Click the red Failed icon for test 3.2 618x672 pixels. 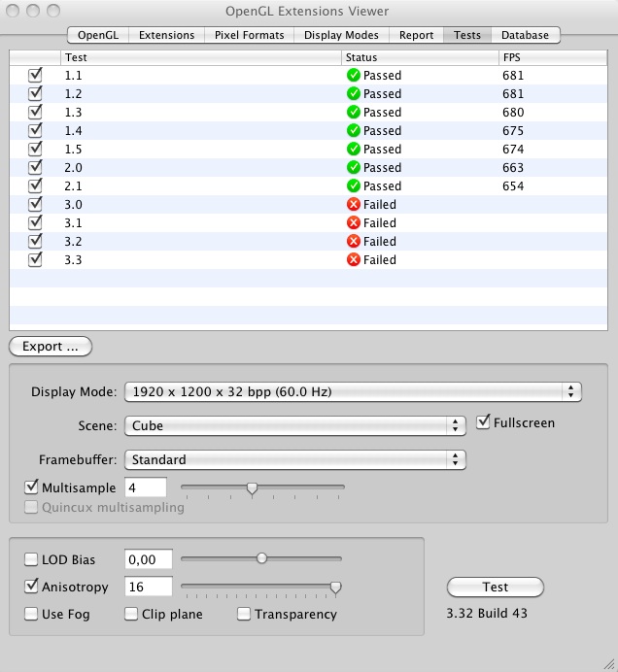click(354, 241)
